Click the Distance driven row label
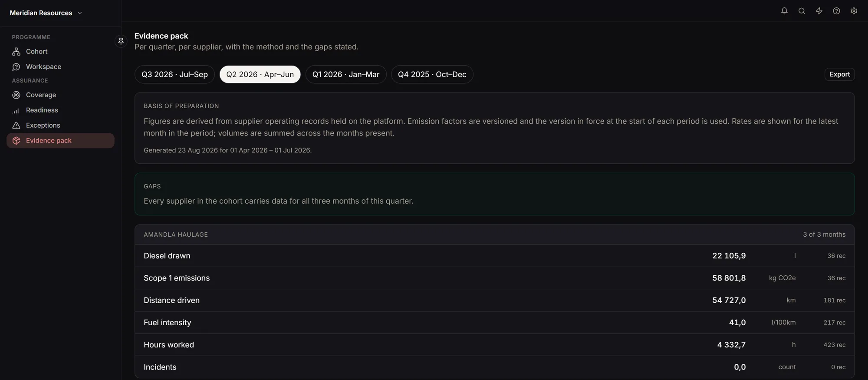Image resolution: width=868 pixels, height=380 pixels. pyautogui.click(x=171, y=300)
